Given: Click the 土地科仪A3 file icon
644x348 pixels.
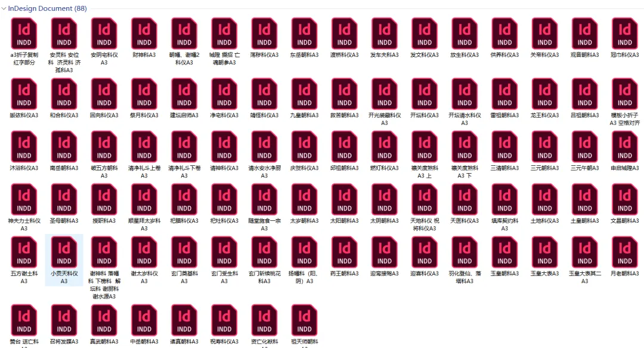Looking at the screenshot, I should [544, 199].
